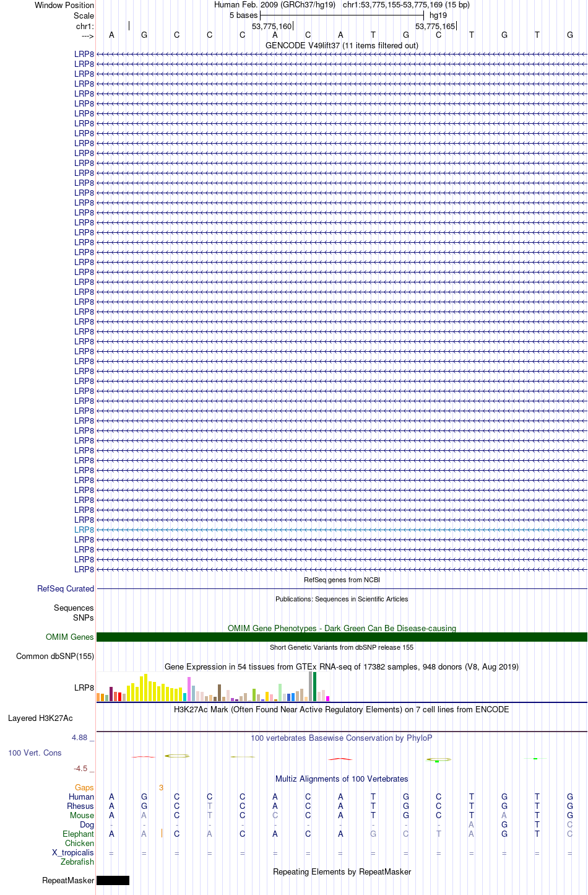
Task: Select the Chicken alignment row label
Action: point(79,844)
